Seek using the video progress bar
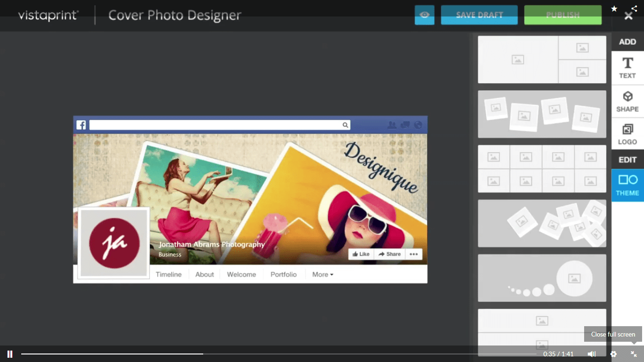Screen dimensions: 644x362 (x=279, y=354)
